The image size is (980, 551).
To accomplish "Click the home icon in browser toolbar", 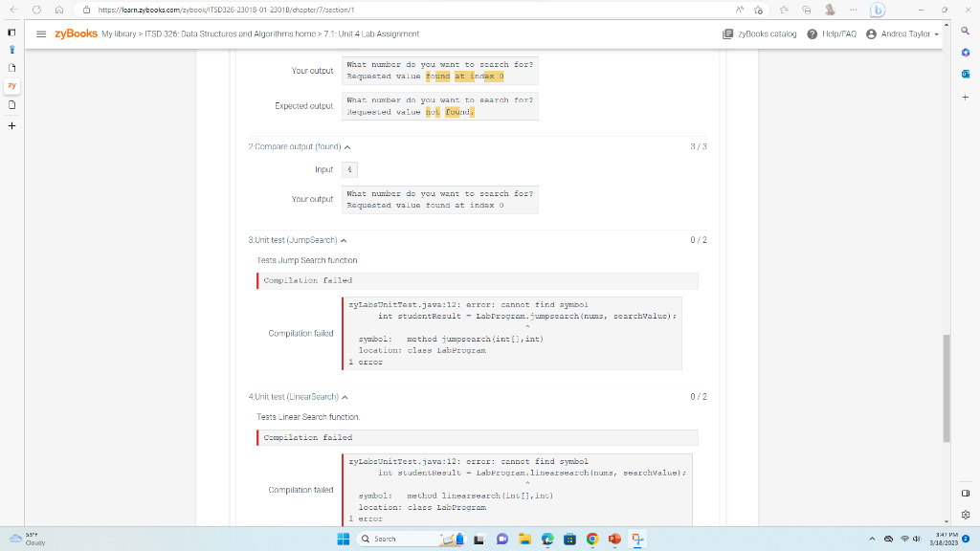I will coord(59,11).
